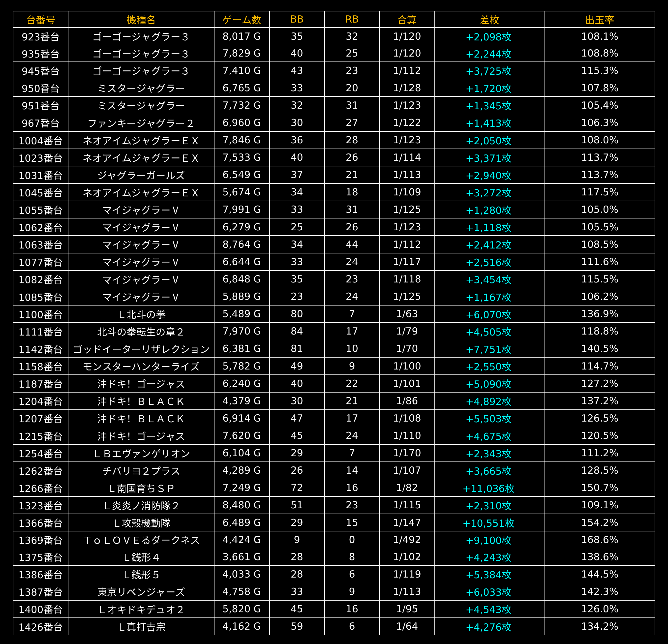Viewport: 668px width, 644px height.
Task: Click machine number 1085番台
Action: point(41,297)
